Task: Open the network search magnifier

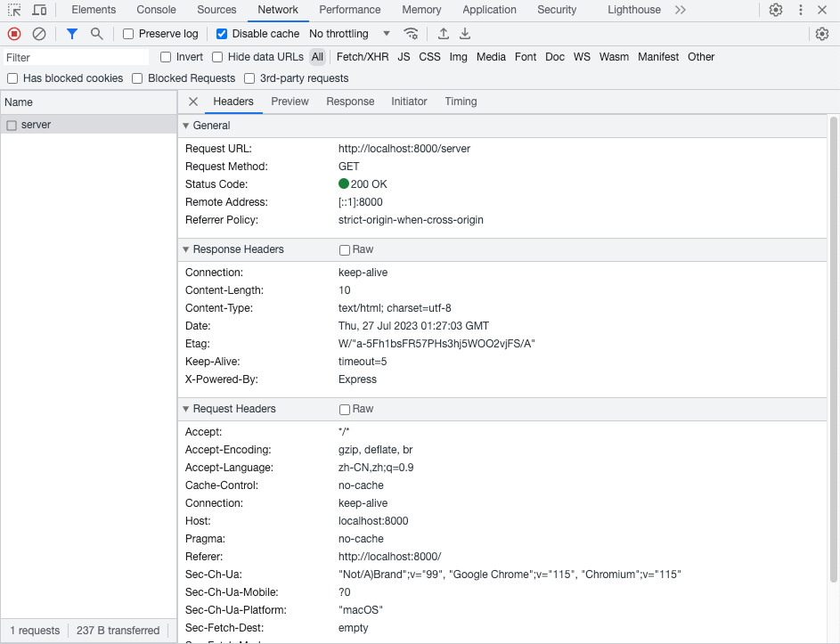Action: point(96,34)
